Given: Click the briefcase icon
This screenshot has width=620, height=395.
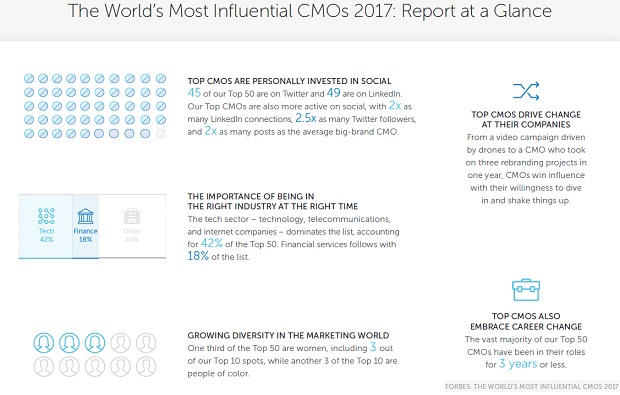Looking at the screenshot, I should coord(526,290).
